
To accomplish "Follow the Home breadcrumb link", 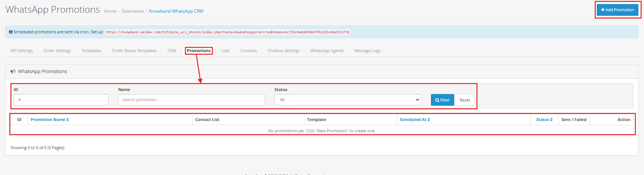I will pos(110,11).
